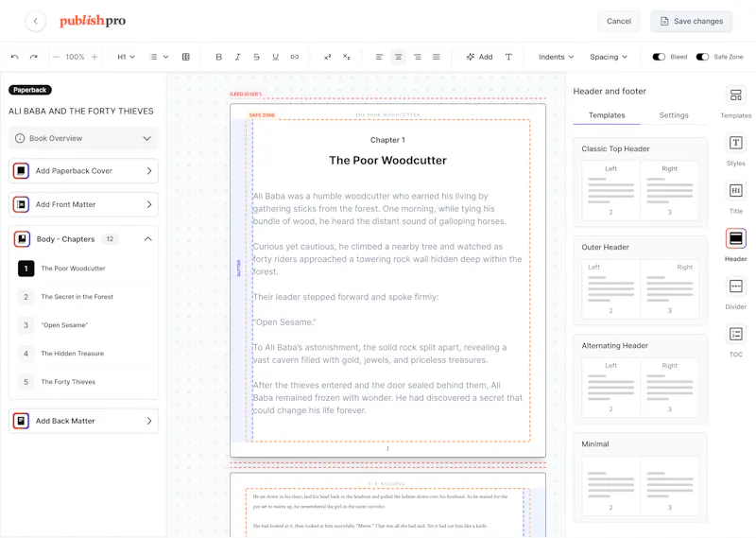The height and width of the screenshot is (538, 756).
Task: Toggle the Bleed switch
Action: [x=659, y=57]
